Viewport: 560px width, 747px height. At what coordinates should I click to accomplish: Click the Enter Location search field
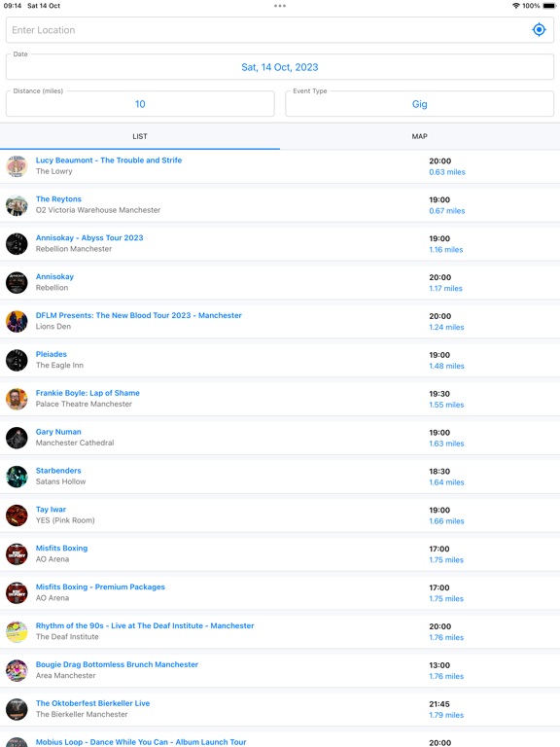tap(280, 30)
